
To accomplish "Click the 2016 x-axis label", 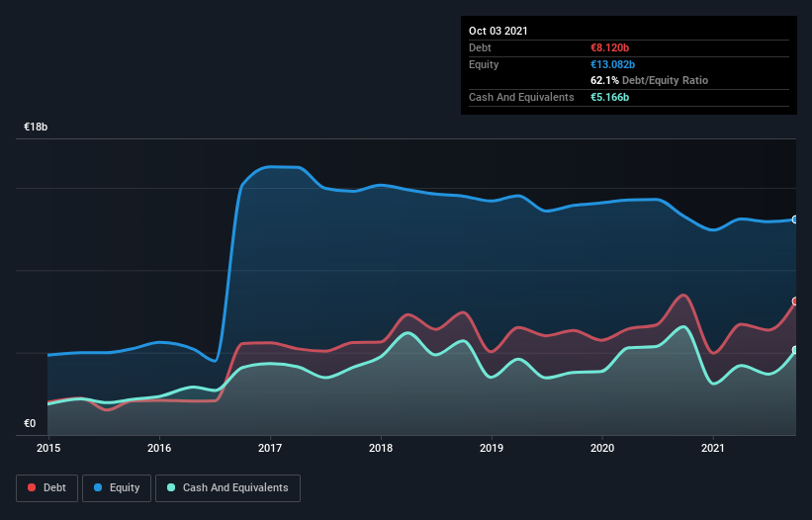I will pyautogui.click(x=159, y=448).
